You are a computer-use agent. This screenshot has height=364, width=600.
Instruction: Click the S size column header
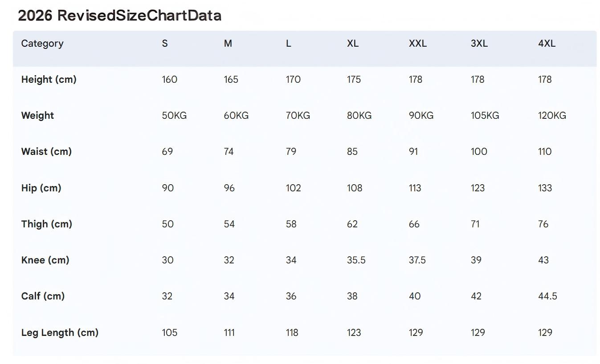[165, 44]
